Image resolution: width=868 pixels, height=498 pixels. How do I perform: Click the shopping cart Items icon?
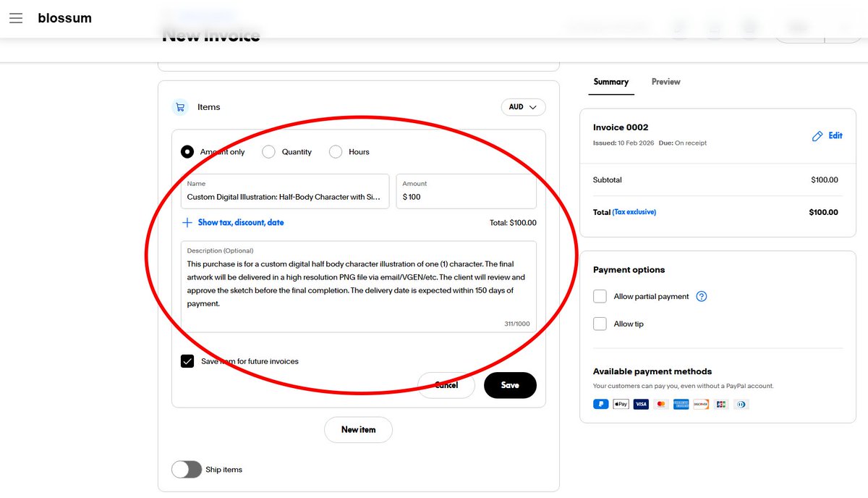179,107
